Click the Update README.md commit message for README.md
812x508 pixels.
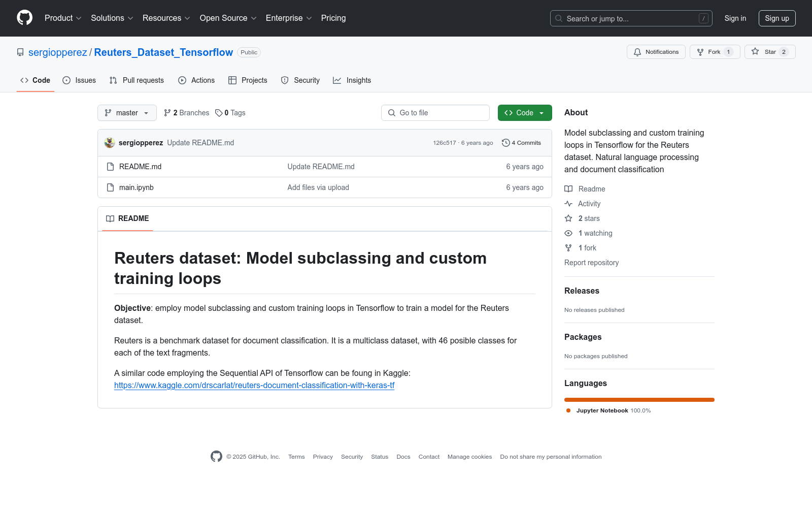click(321, 167)
